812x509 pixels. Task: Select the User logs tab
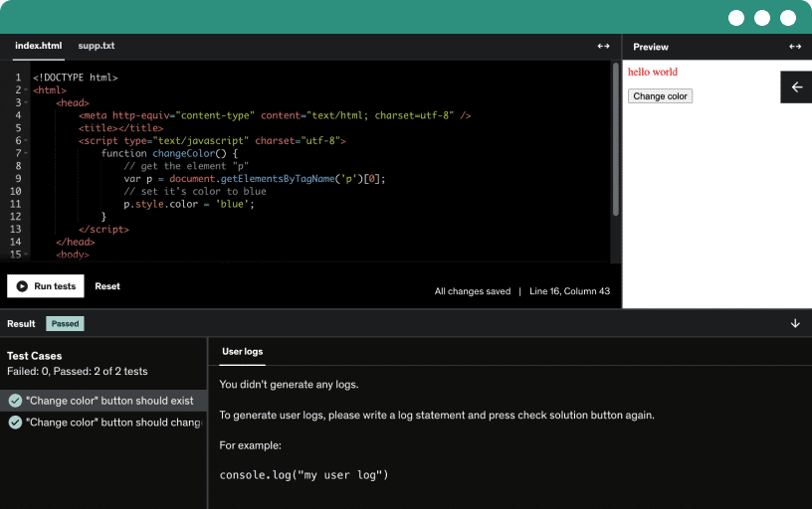(x=242, y=351)
